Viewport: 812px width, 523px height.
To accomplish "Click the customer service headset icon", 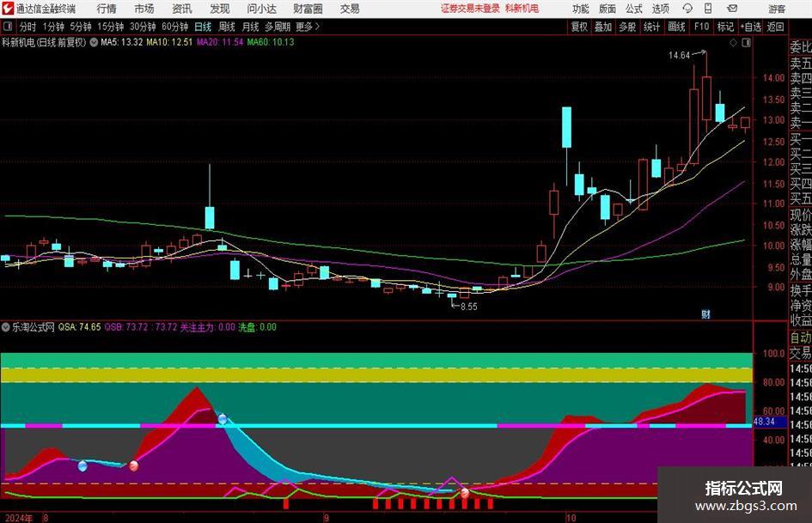I will click(x=687, y=9).
